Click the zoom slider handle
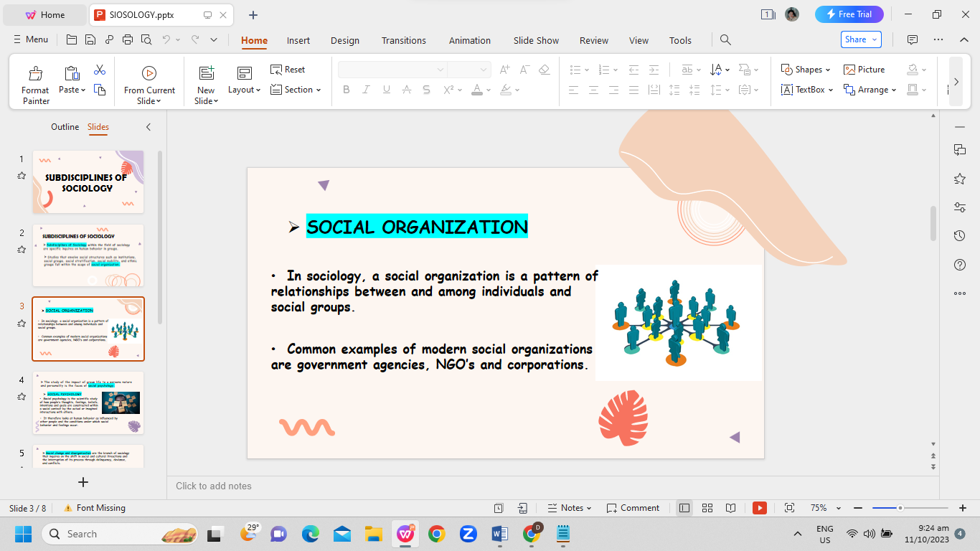The height and width of the screenshot is (551, 980). 900,508
